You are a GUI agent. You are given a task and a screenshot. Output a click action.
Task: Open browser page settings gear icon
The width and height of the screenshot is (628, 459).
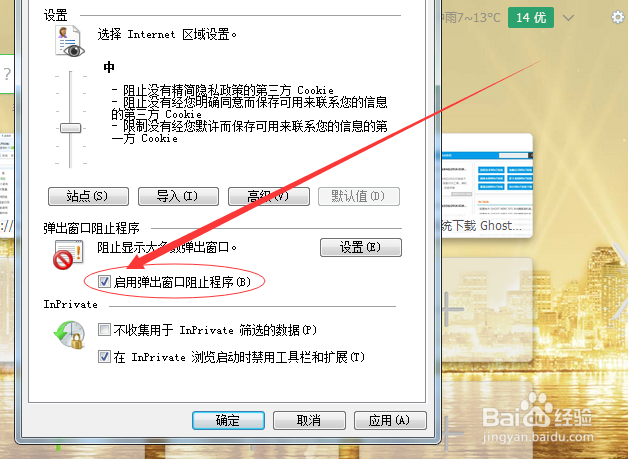(618, 17)
